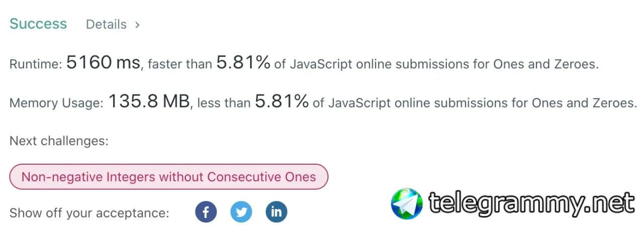Click the Telegram globe logo icon
This screenshot has height=234, width=644.
coord(407,203)
